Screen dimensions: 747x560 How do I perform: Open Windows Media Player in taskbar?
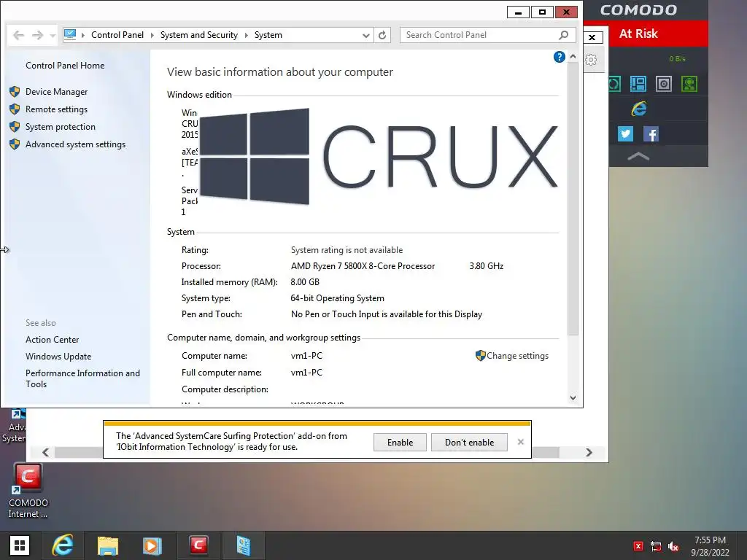click(152, 545)
